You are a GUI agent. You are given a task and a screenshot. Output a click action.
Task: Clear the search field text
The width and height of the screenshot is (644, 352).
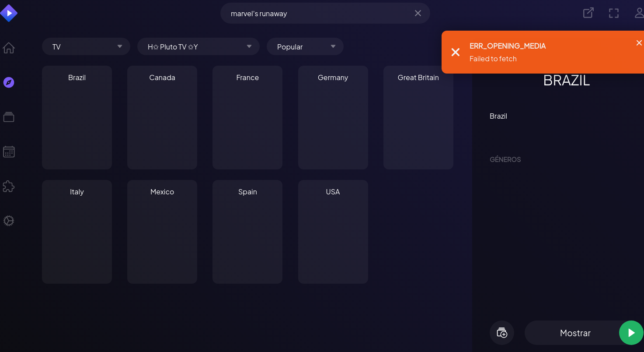pos(418,13)
